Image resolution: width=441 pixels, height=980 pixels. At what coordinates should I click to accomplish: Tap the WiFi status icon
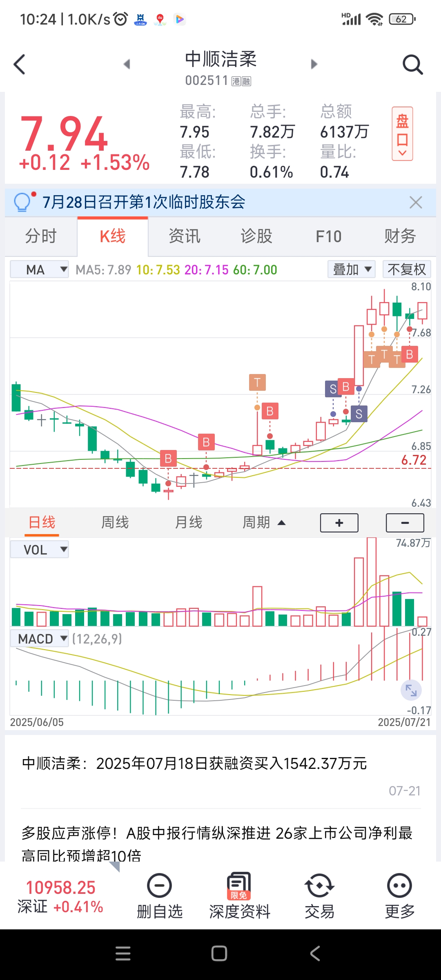pos(374,19)
